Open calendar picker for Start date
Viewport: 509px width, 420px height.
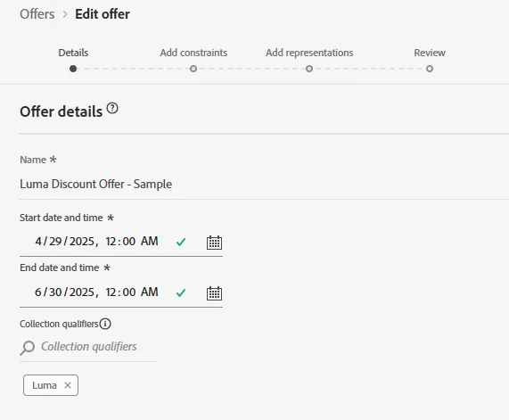tap(214, 243)
